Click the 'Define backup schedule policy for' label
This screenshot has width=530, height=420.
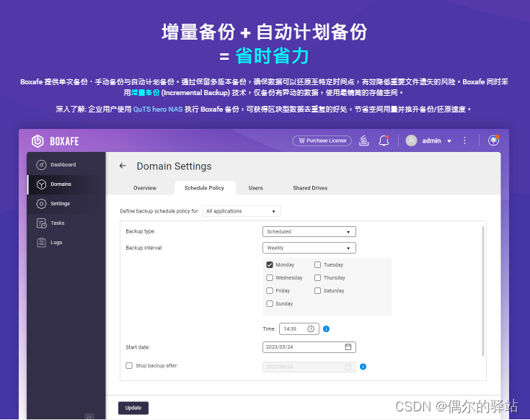click(x=159, y=211)
